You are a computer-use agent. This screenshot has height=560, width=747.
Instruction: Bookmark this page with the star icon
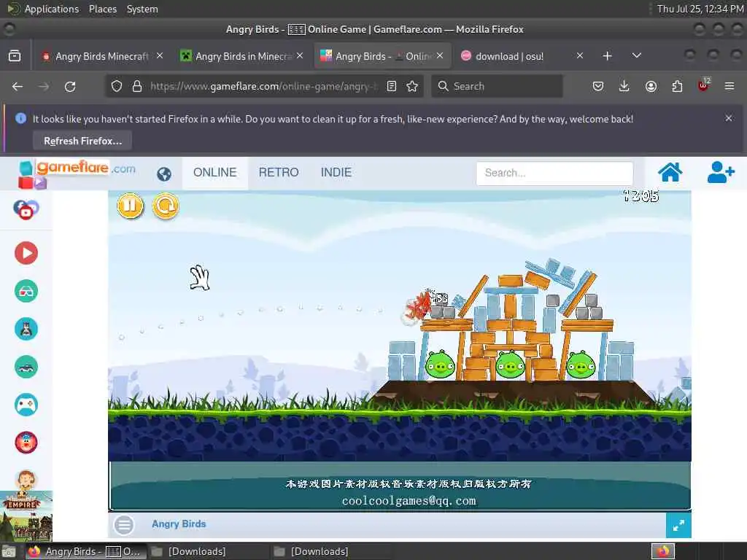(413, 86)
